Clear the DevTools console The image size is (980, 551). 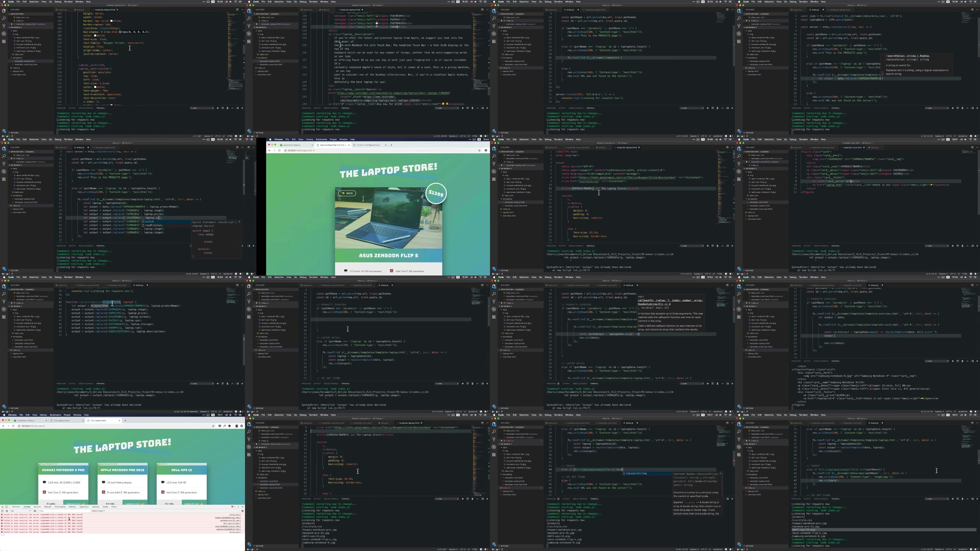click(6, 511)
